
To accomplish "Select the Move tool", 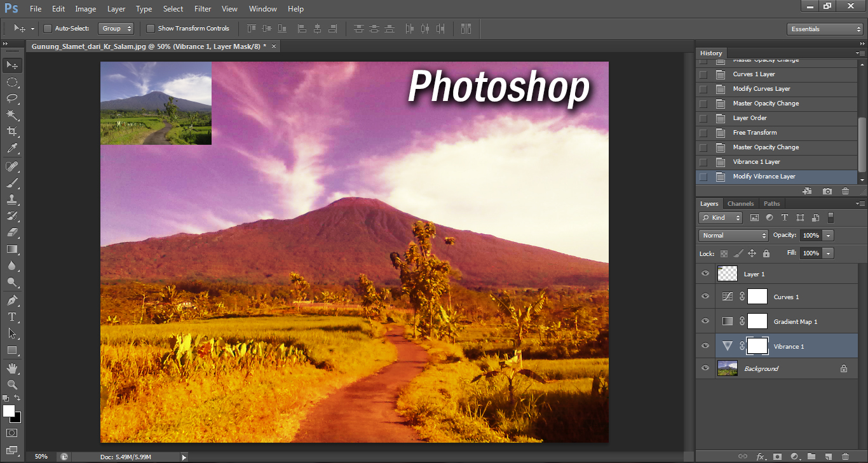I will pyautogui.click(x=13, y=65).
